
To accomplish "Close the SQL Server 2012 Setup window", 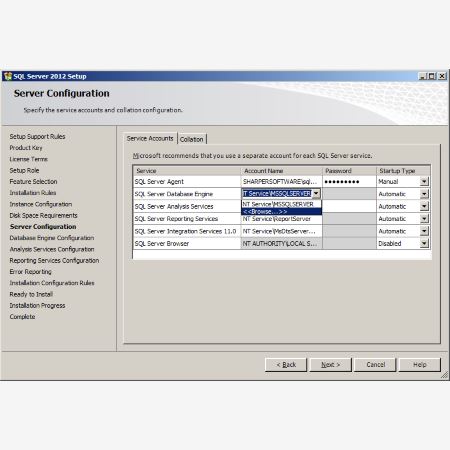I will [x=442, y=76].
